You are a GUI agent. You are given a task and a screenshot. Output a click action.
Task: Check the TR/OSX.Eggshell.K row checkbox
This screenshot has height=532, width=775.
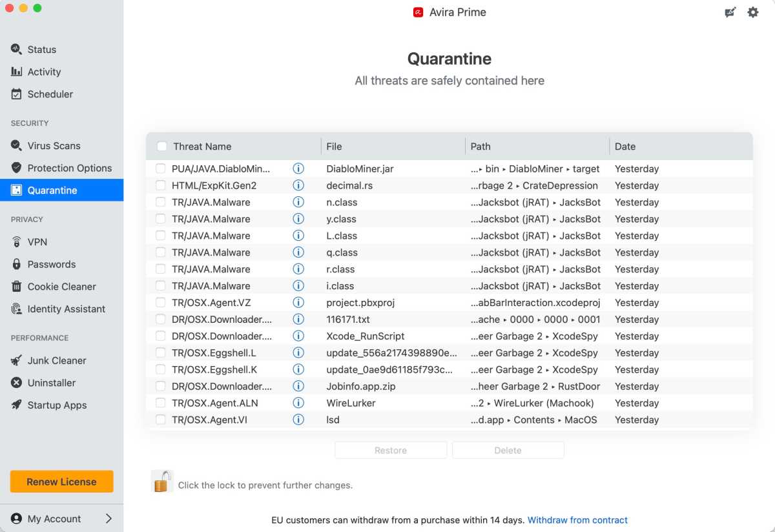(x=160, y=369)
